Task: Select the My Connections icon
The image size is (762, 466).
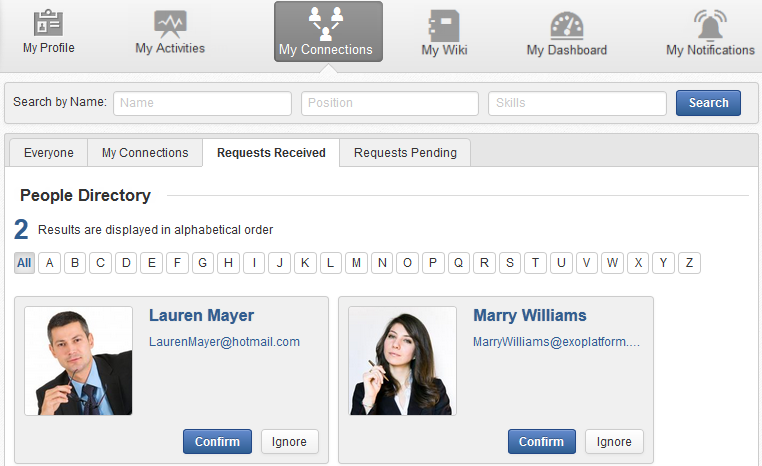Action: tap(326, 23)
